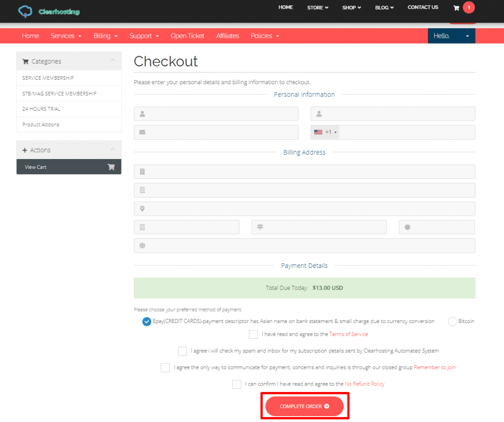Screen dimensions: 504x422
Task: Click the address line field with map pin
Action: (x=304, y=209)
